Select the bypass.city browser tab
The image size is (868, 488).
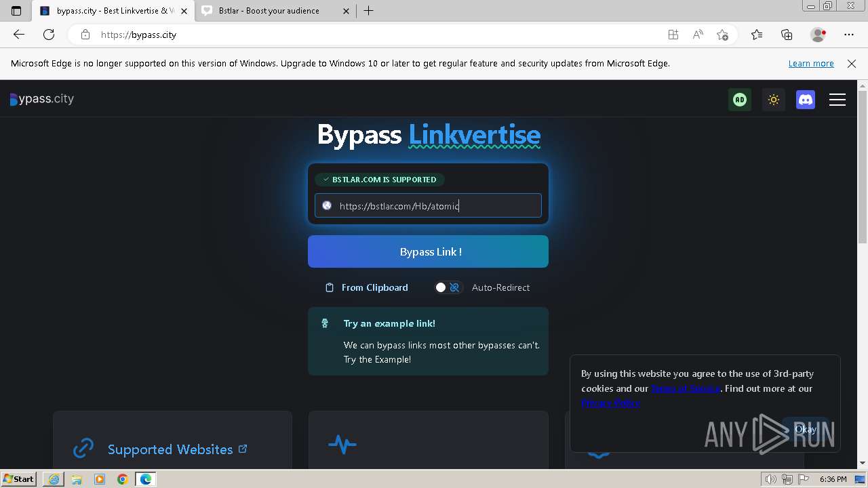coord(112,11)
